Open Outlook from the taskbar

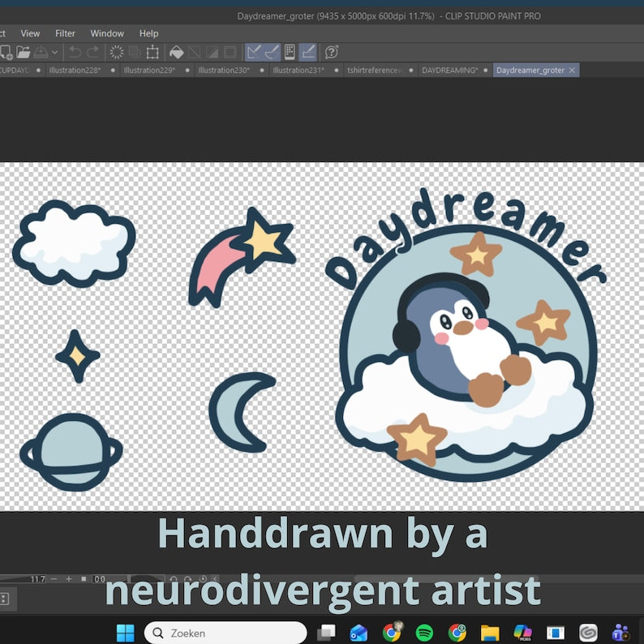pos(358,633)
